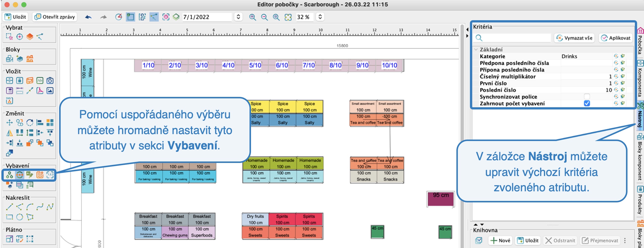The image size is (644, 248).
Task: Select the rectangle drawing tool
Action: (9, 217)
